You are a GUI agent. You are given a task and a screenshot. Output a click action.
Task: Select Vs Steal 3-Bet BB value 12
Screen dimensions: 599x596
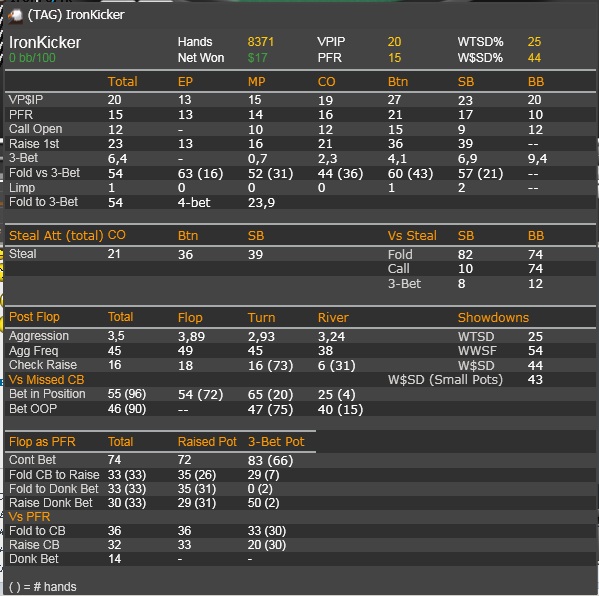(x=535, y=283)
